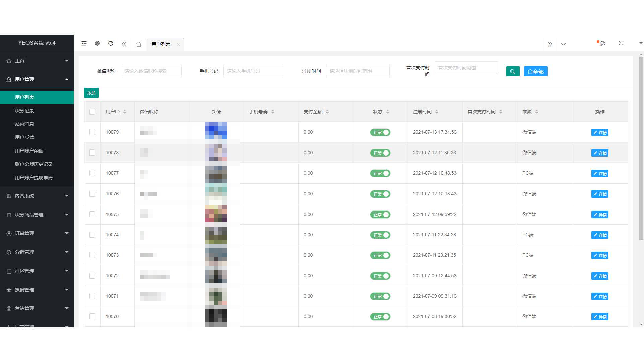Open 详情 for user 10070
This screenshot has height=362, width=644.
click(x=600, y=317)
